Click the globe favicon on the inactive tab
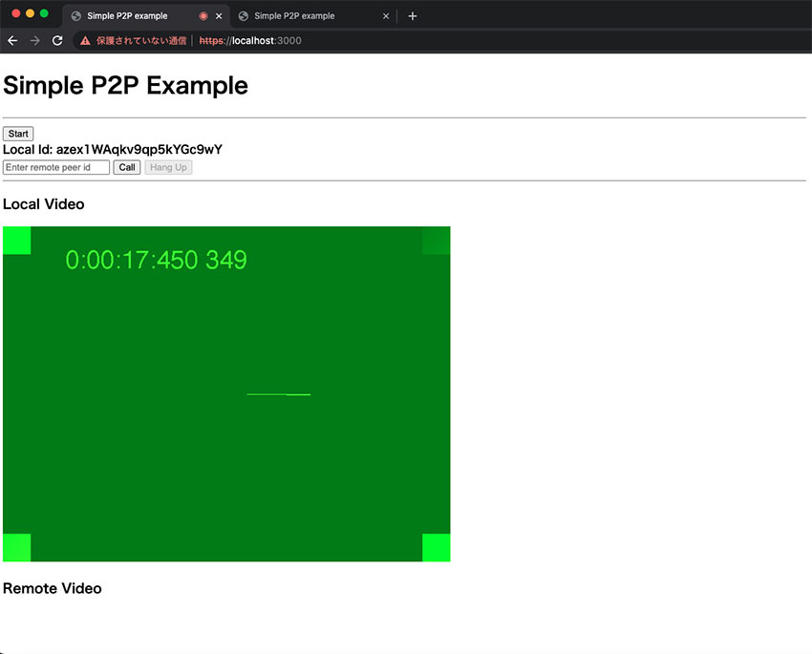This screenshot has width=812, height=654. pos(244,16)
